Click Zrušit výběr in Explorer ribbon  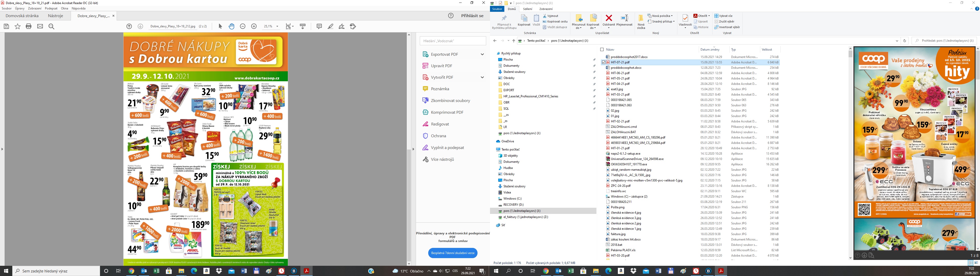pyautogui.click(x=724, y=21)
